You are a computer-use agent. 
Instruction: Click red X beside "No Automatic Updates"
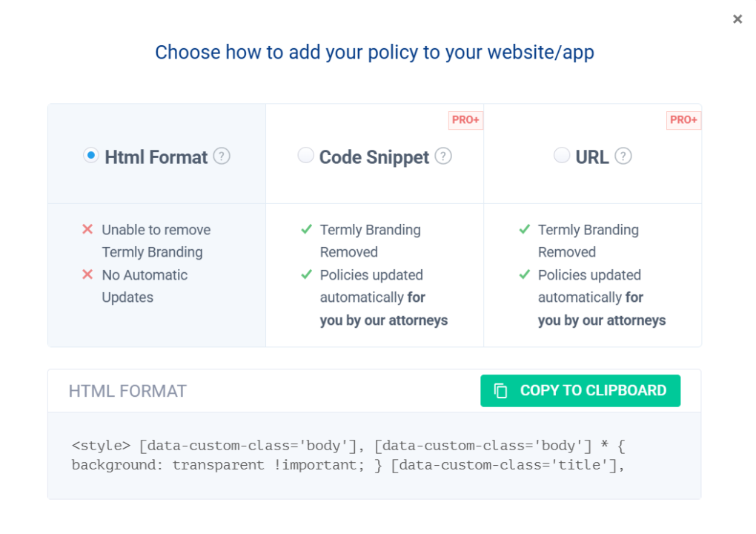(x=87, y=275)
